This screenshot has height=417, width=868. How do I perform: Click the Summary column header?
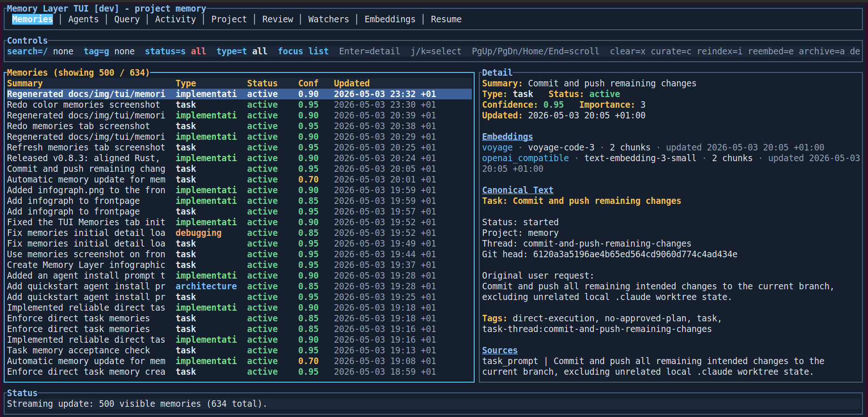[x=25, y=83]
